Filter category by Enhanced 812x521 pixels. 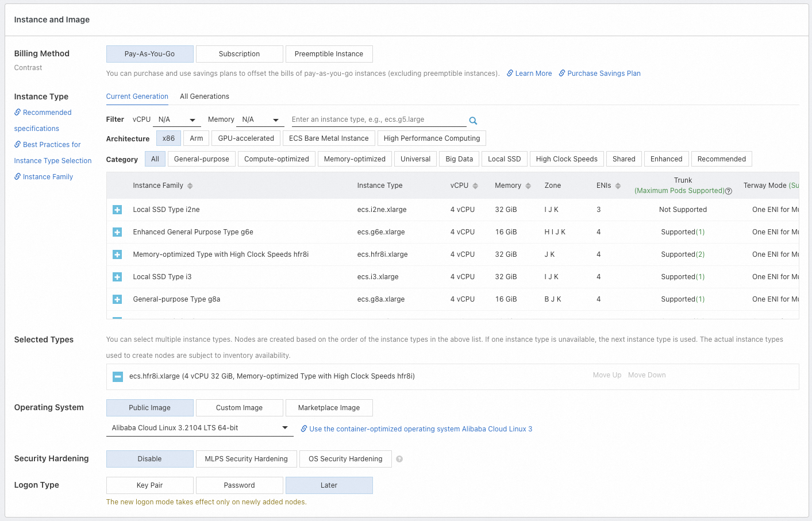667,159
